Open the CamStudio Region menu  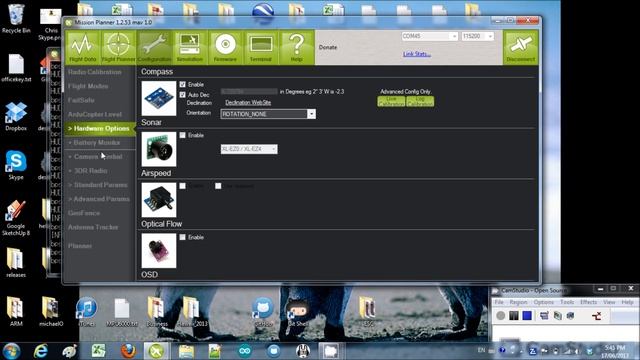(x=518, y=302)
